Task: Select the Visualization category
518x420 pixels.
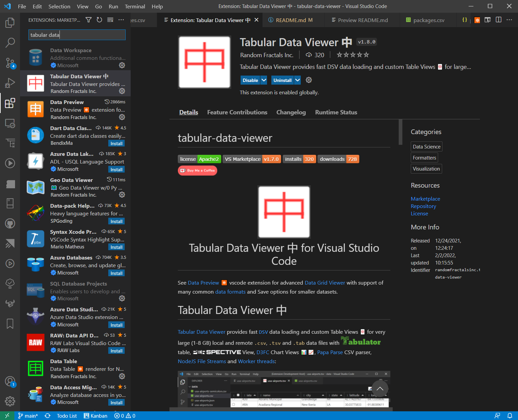Action: 426,169
